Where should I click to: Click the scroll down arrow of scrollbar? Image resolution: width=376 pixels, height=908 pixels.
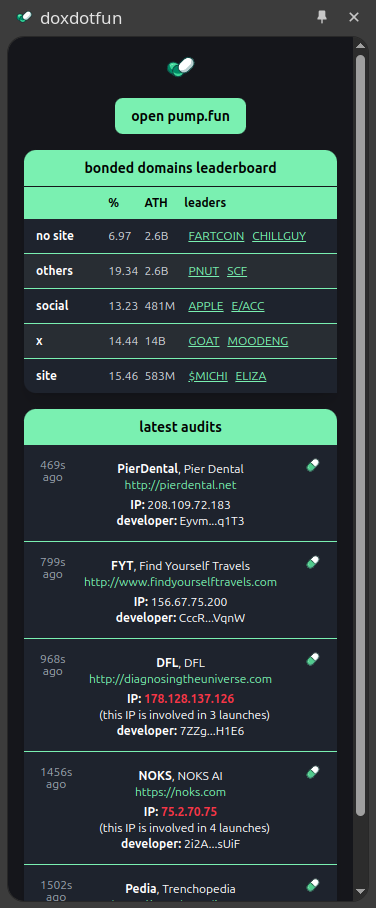tap(360, 891)
